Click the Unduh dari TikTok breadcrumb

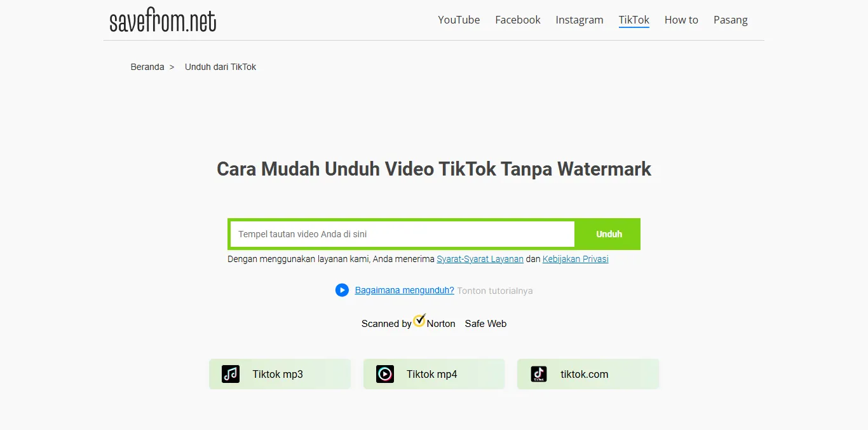(x=220, y=67)
